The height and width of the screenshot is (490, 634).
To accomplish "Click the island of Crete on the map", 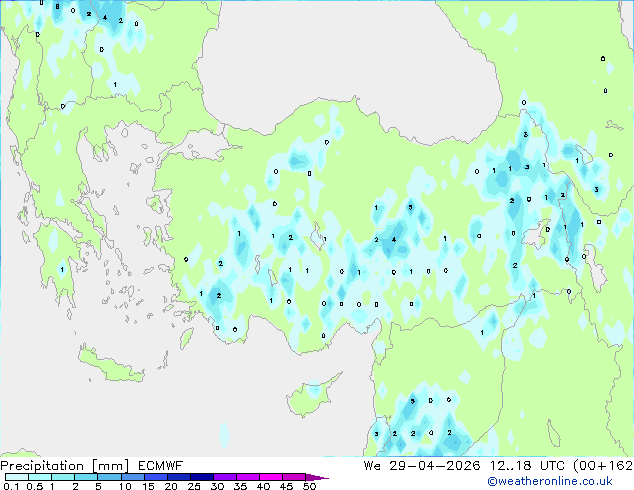I will click(110, 366).
